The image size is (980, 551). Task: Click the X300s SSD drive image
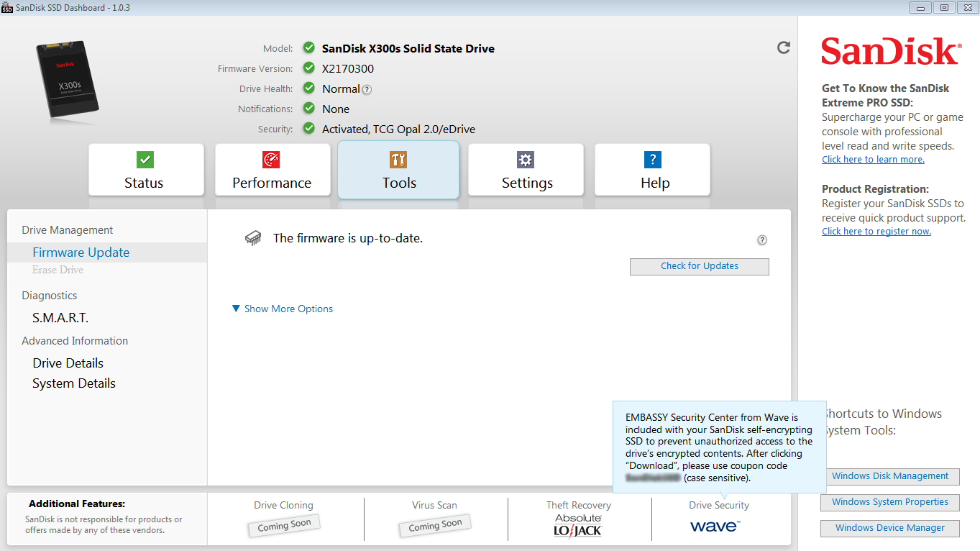(69, 81)
